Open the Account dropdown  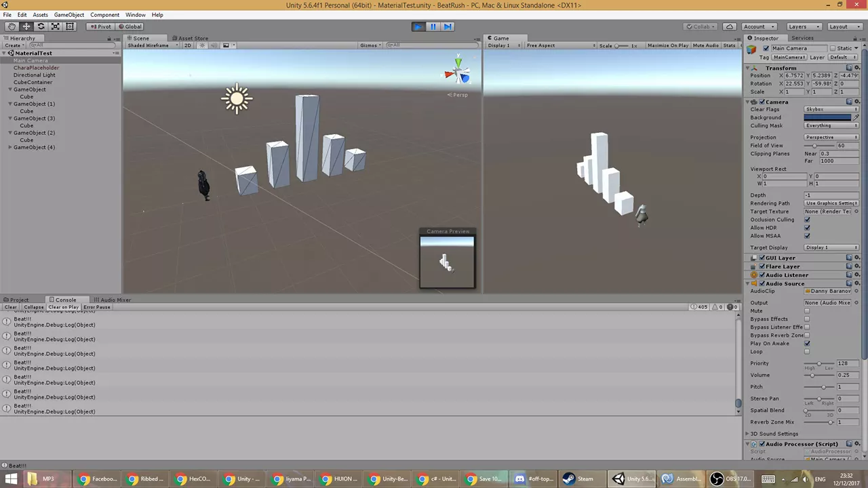coord(759,26)
